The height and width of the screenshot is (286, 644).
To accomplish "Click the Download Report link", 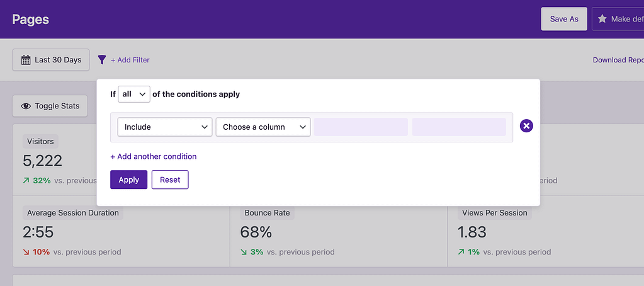I will [618, 60].
